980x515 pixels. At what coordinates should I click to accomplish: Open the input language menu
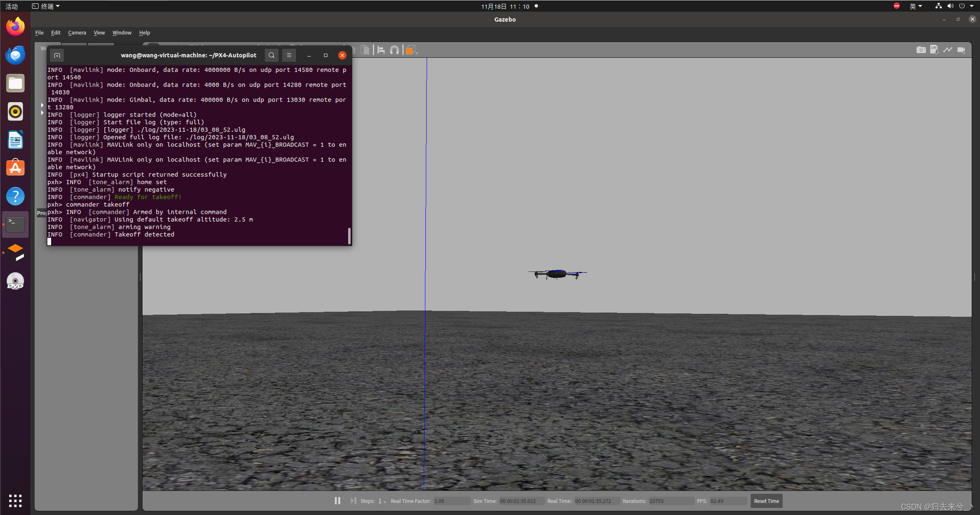point(915,6)
